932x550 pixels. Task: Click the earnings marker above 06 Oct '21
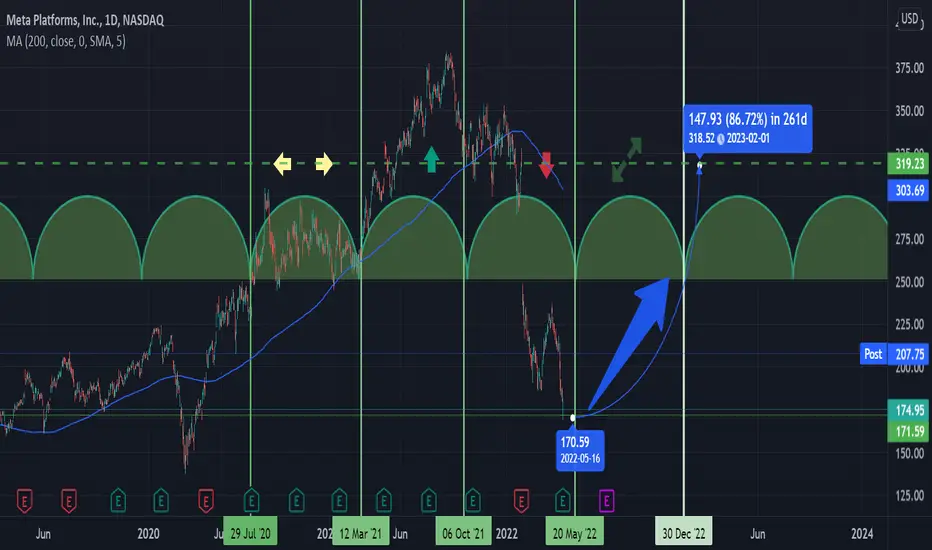(x=473, y=501)
